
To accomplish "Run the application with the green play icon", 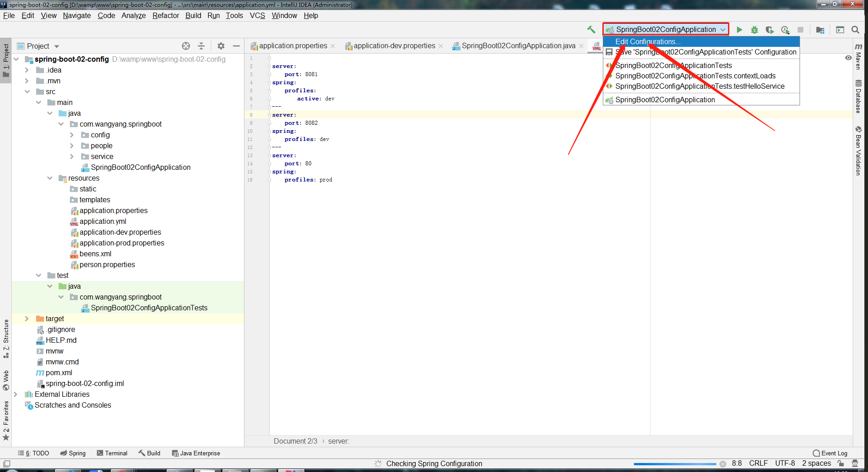I will coord(739,30).
